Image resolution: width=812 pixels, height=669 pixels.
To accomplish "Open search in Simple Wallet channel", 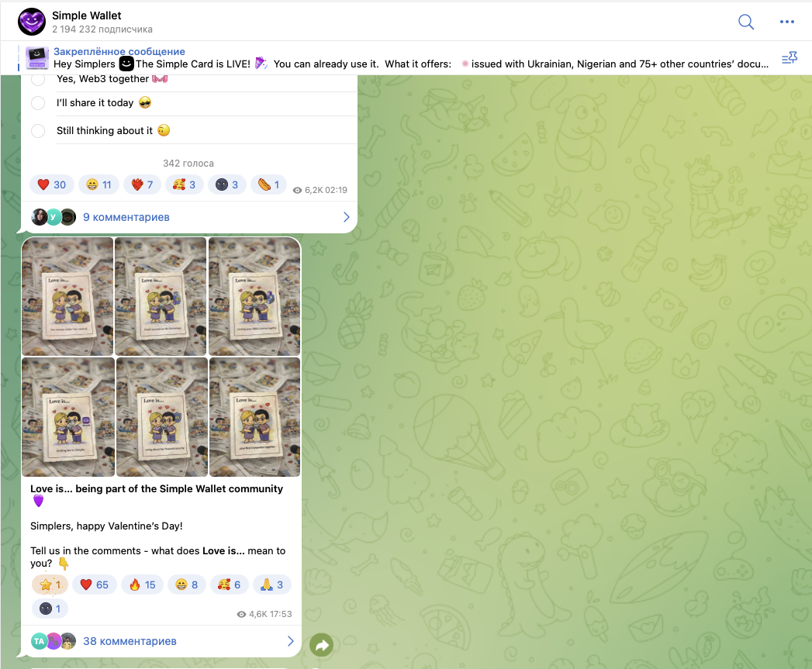I will (x=746, y=22).
